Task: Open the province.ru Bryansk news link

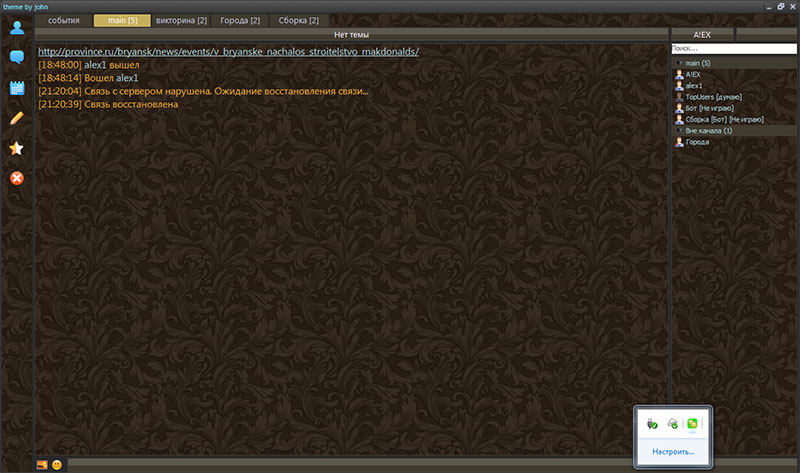Action: point(228,51)
